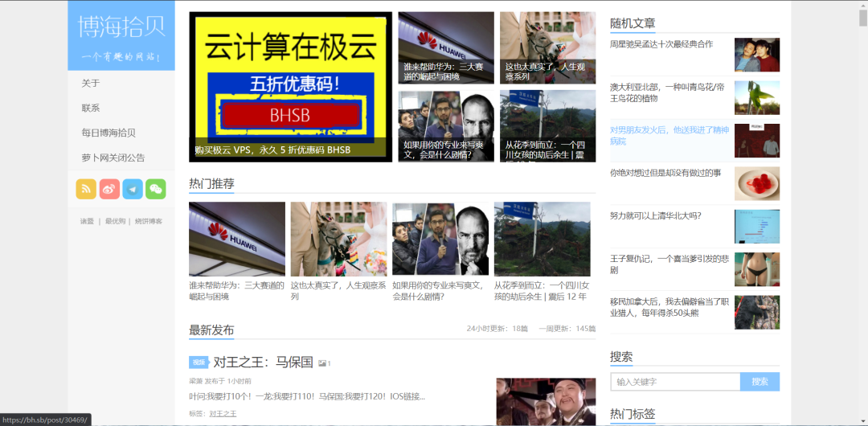Open top featured tile 这也太真实了
The height and width of the screenshot is (426, 868).
547,47
